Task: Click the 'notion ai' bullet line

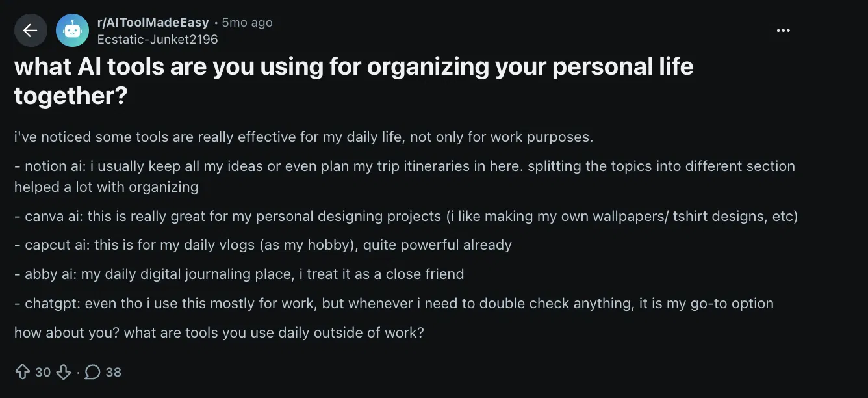Action: [x=405, y=176]
